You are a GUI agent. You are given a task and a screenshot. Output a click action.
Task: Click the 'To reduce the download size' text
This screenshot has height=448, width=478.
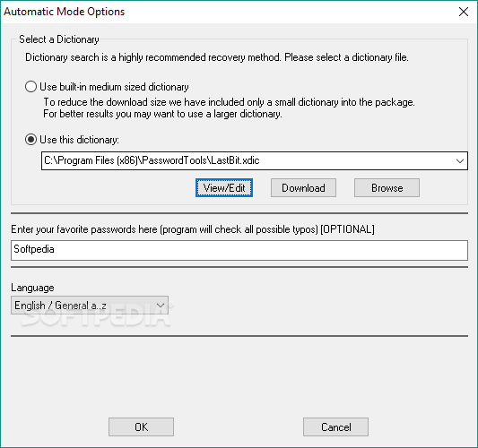[229, 102]
